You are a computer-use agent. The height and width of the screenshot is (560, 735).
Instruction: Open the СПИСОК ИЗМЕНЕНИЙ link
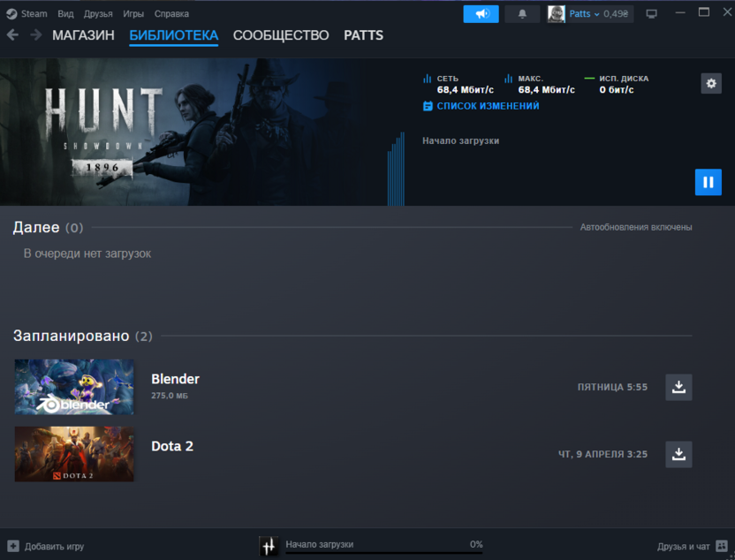(x=488, y=106)
